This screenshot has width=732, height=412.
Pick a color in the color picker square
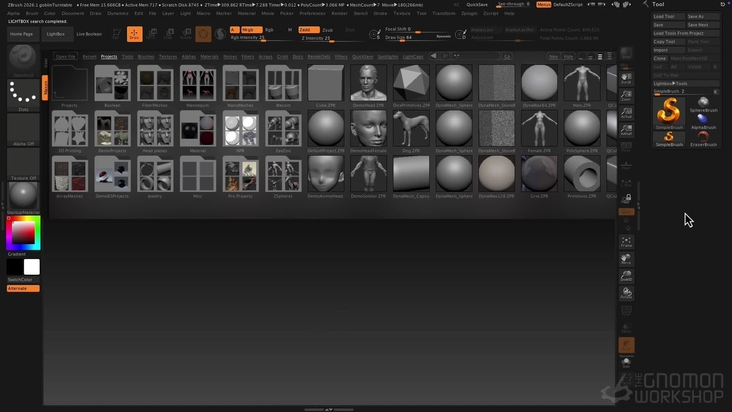pos(23,232)
